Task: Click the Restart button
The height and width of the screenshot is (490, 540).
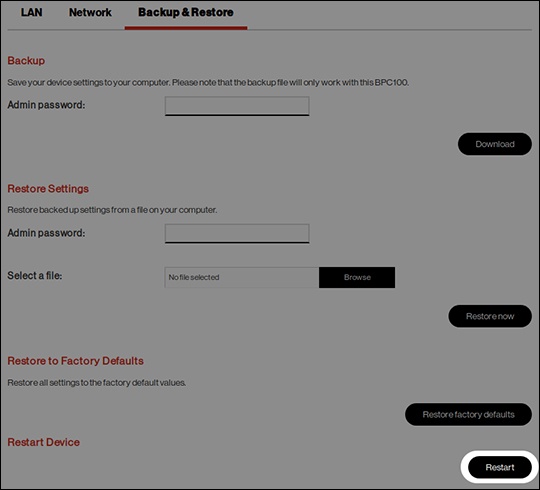Action: (500, 467)
